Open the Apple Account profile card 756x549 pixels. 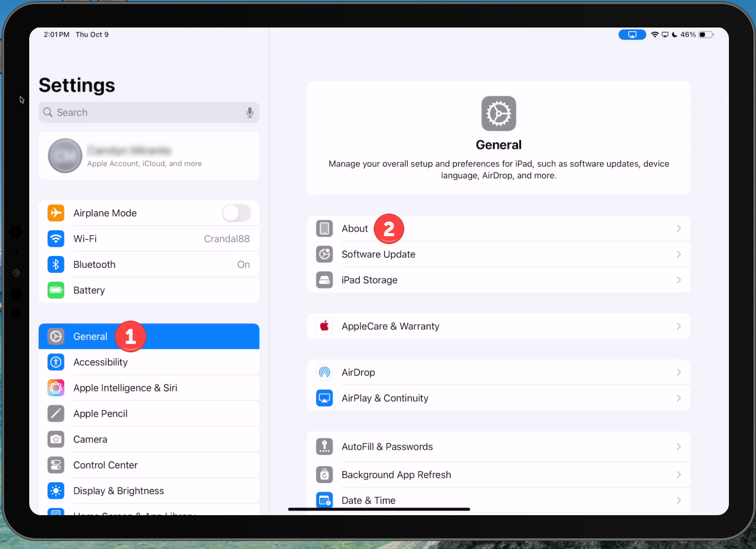[x=149, y=156]
